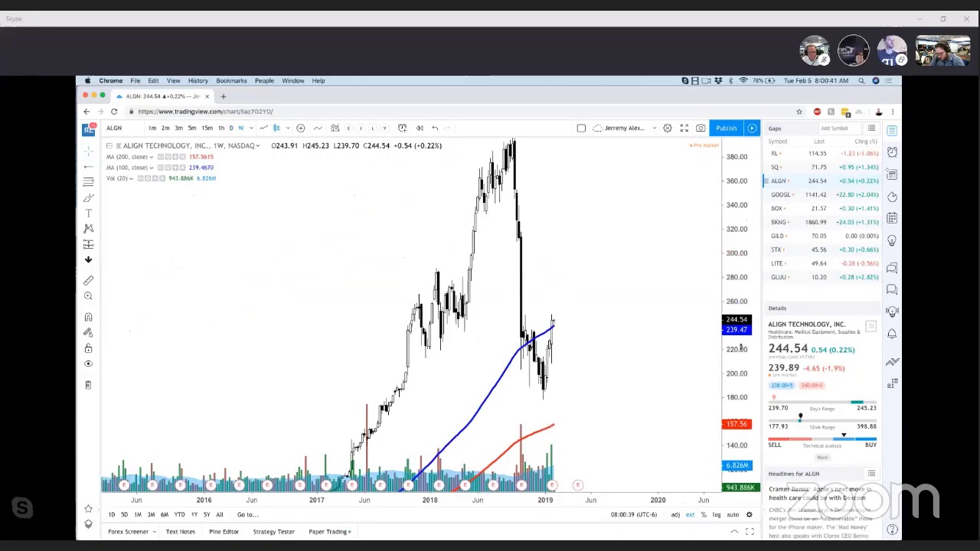The width and height of the screenshot is (980, 551).
Task: Select the GOOGL watchlist row
Action: 822,194
